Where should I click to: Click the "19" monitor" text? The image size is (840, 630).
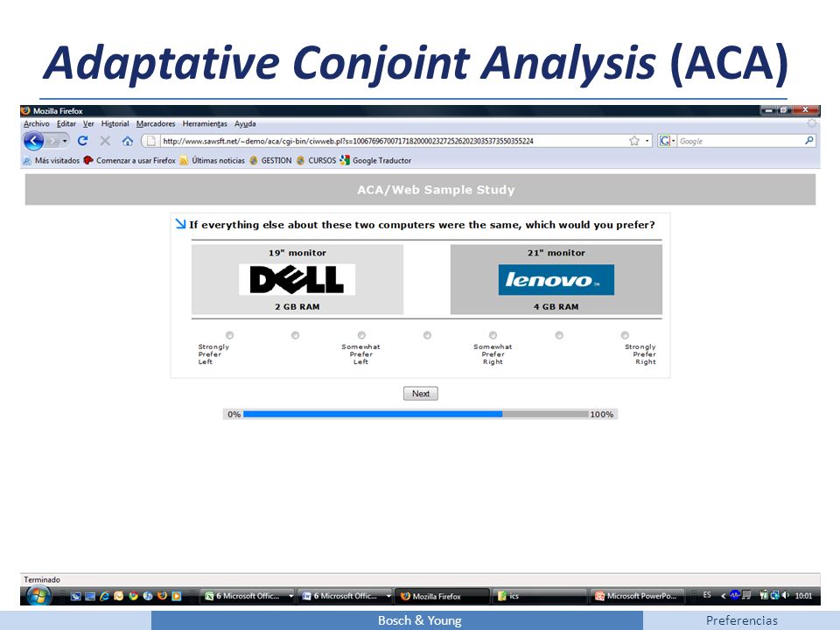pyautogui.click(x=297, y=253)
